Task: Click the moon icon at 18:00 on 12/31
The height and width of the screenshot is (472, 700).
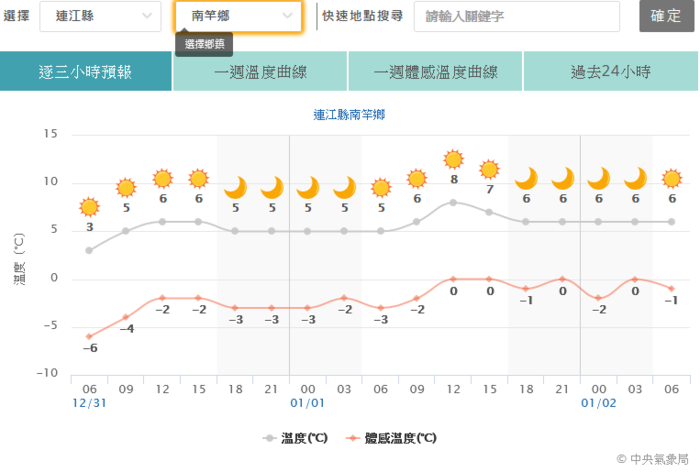Action: coord(235,188)
